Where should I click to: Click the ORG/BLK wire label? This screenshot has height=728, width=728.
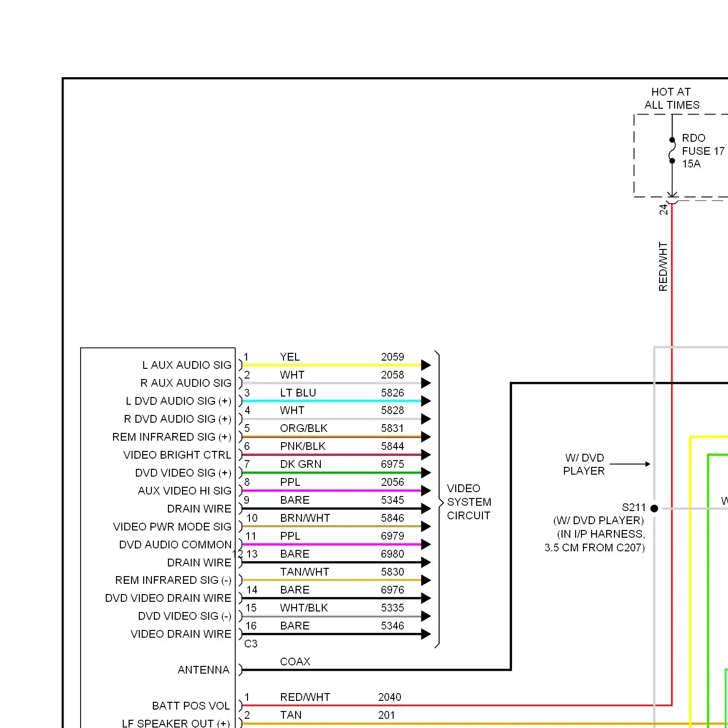pos(304,428)
